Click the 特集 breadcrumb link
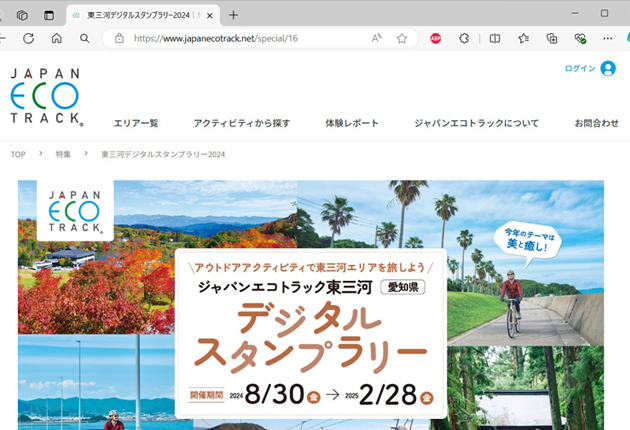This screenshot has width=630, height=430. pyautogui.click(x=63, y=154)
